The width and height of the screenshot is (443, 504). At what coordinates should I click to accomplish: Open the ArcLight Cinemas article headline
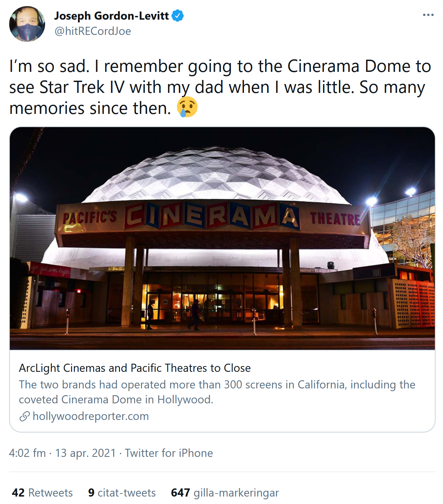pyautogui.click(x=135, y=368)
